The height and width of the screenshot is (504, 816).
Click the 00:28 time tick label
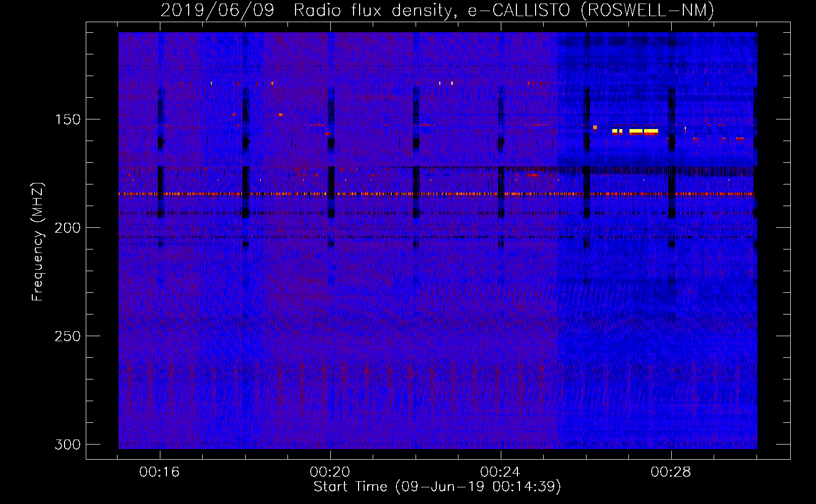pyautogui.click(x=671, y=472)
